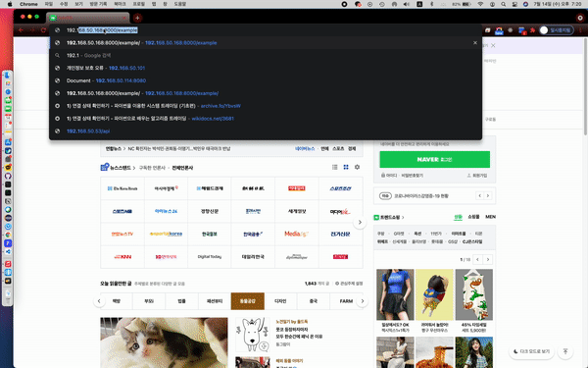The height and width of the screenshot is (368, 588).
Task: Remove the highlighted 192.168.50.168:8000/example/ suggestion
Action: tap(475, 43)
